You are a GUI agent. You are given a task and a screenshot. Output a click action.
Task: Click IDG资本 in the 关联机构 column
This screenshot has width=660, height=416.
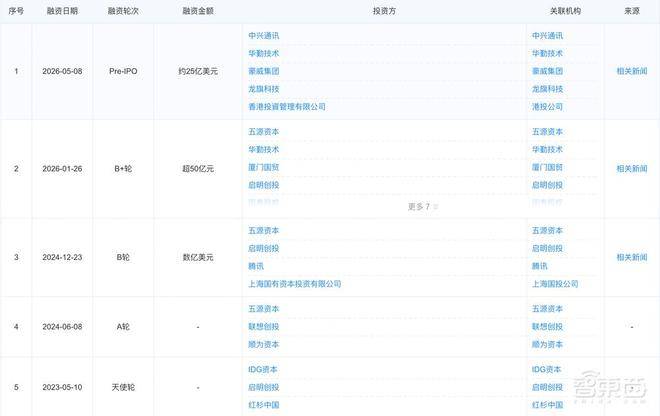pyautogui.click(x=546, y=370)
